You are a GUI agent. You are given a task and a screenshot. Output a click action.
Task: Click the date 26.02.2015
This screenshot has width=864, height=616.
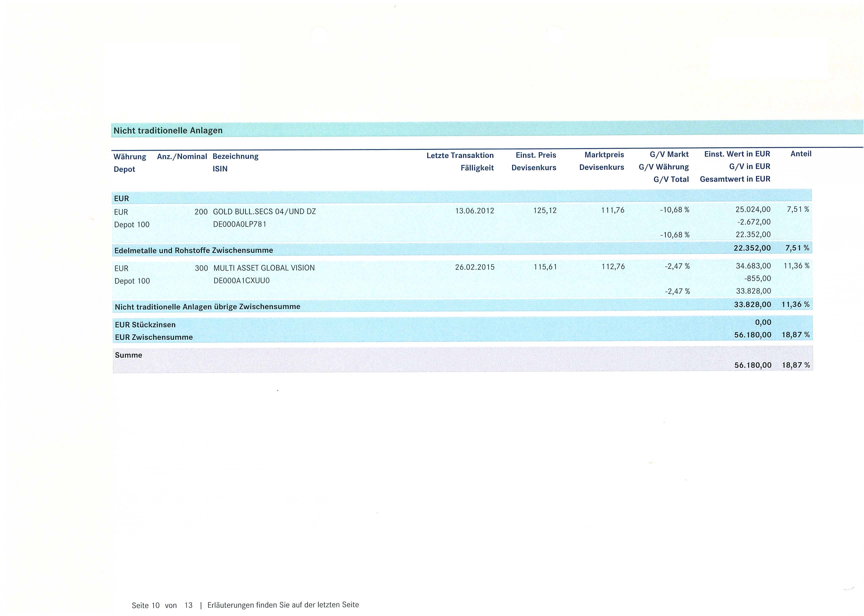pos(474,267)
